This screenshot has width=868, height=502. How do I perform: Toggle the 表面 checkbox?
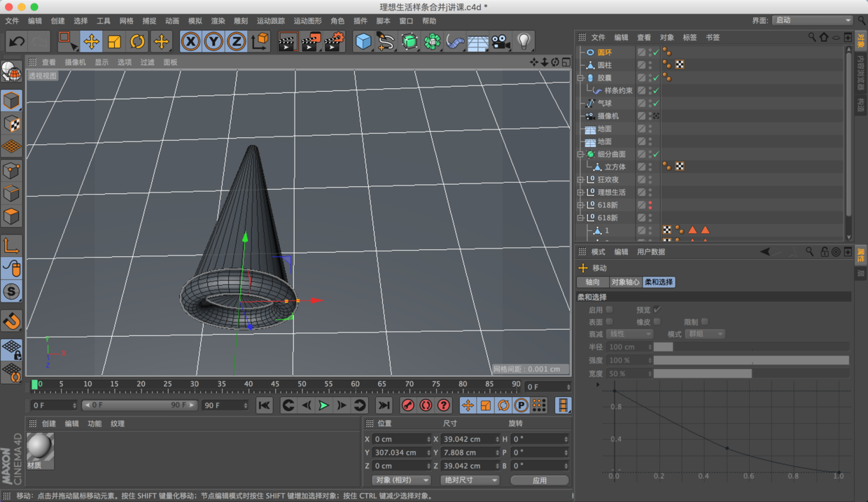[x=609, y=321]
